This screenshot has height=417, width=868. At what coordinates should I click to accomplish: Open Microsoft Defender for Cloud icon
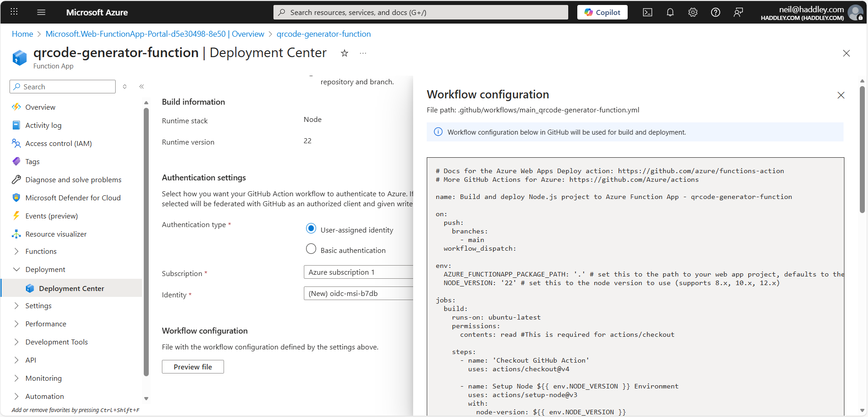point(16,198)
